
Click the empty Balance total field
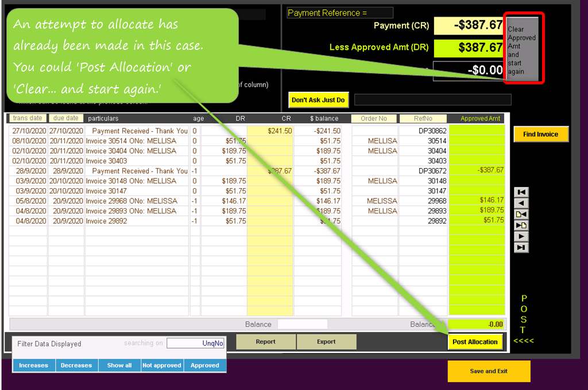point(303,324)
